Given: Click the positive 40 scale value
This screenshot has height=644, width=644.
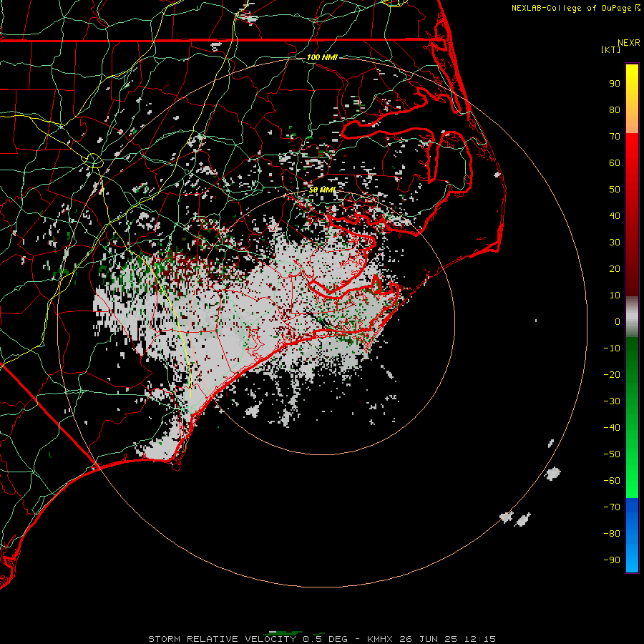Looking at the screenshot, I should pos(615,216).
